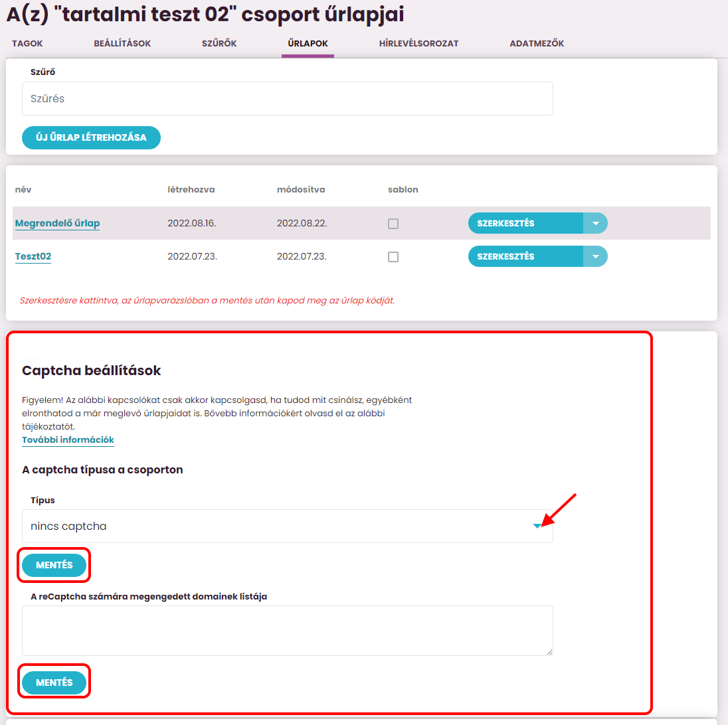Follow the További információk link
This screenshot has height=725, width=728.
click(68, 440)
